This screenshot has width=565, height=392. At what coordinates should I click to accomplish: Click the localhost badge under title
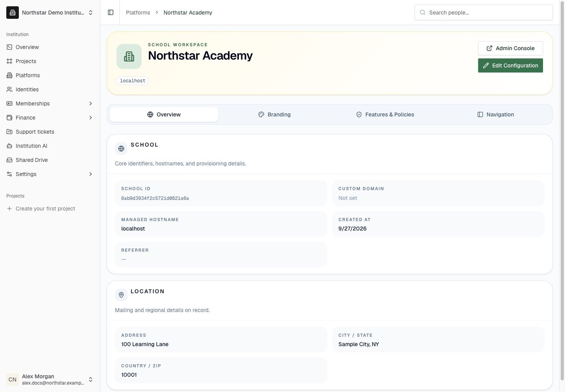pos(133,81)
